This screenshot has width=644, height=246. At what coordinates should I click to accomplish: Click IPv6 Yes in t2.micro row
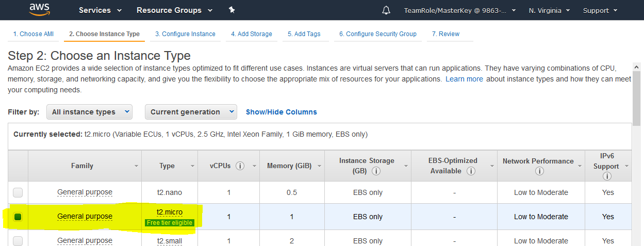pyautogui.click(x=608, y=217)
